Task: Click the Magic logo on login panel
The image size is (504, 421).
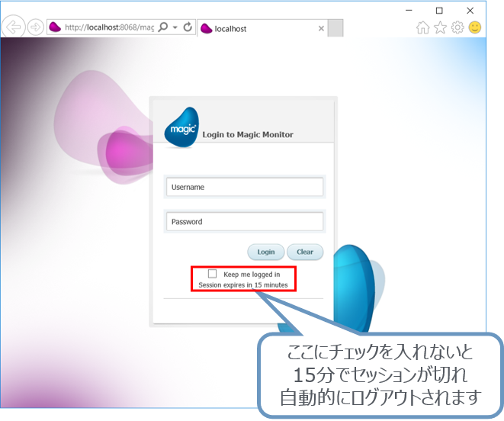Action: 181,126
